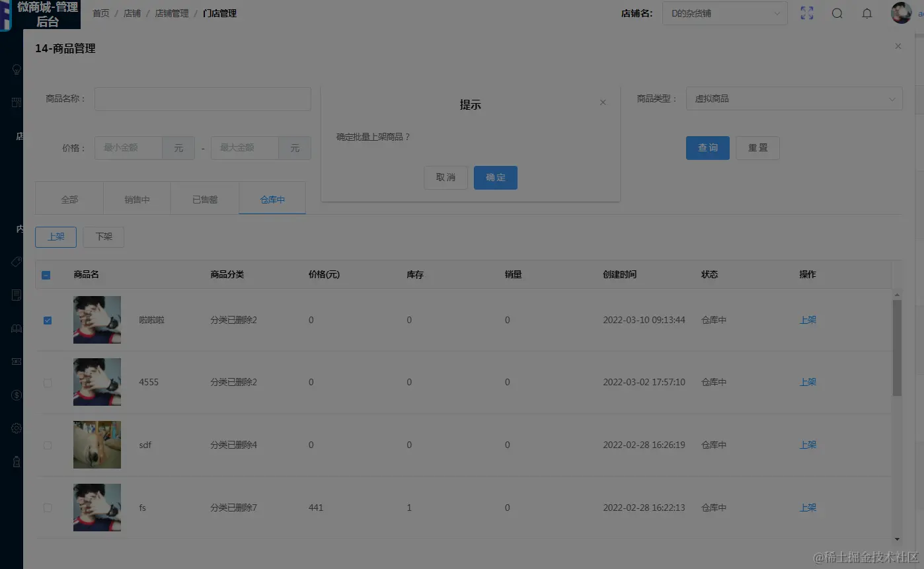Open the price tag section in the sidebar
The height and width of the screenshot is (569, 924).
tap(17, 262)
